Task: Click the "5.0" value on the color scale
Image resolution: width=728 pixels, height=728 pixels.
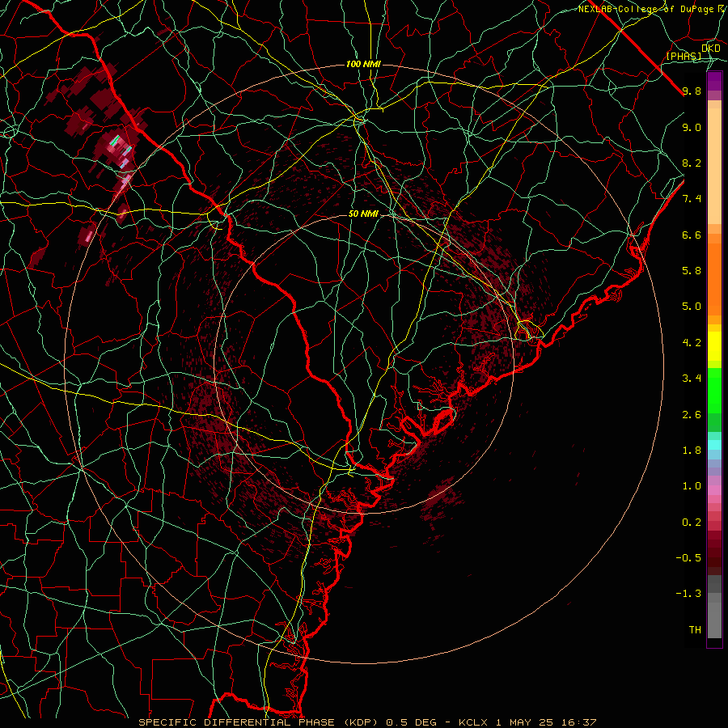Action: (x=692, y=307)
